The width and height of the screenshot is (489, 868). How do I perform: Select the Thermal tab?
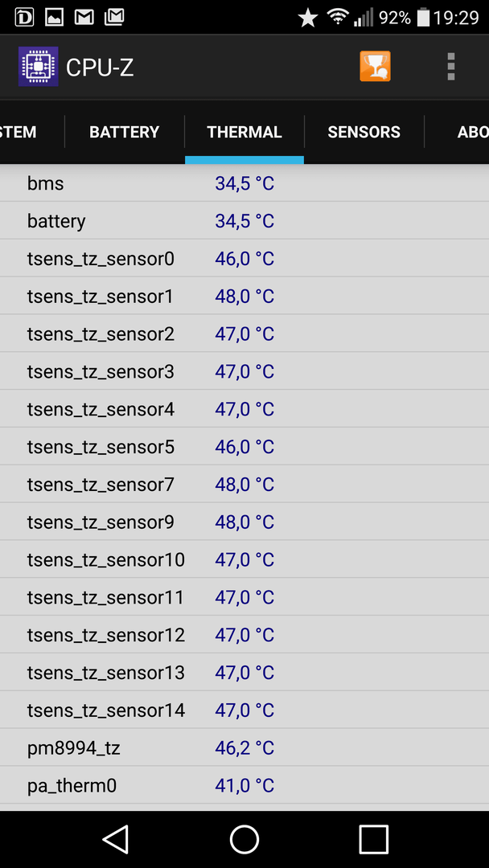tap(244, 132)
